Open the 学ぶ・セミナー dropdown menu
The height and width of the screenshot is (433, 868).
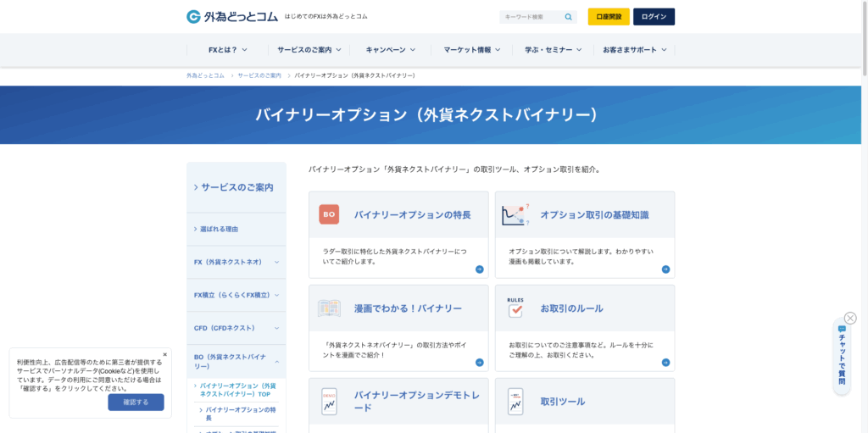pos(553,50)
